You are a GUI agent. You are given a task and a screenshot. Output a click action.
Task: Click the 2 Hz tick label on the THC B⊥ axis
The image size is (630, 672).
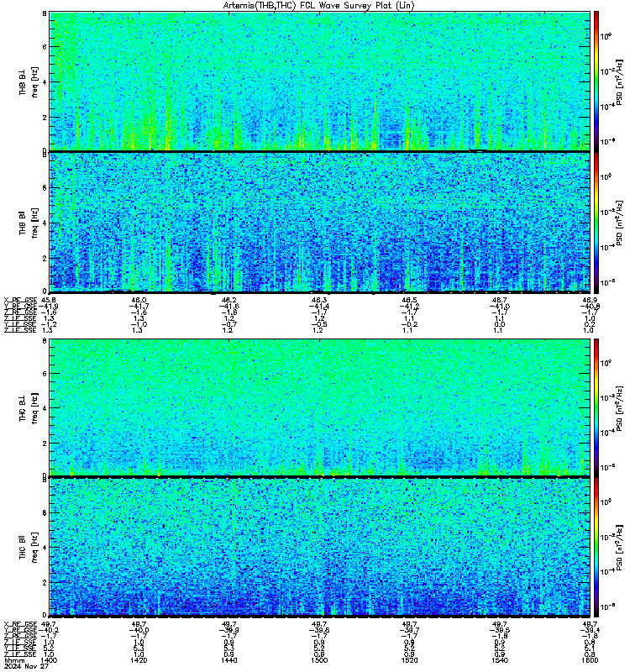pyautogui.click(x=45, y=444)
